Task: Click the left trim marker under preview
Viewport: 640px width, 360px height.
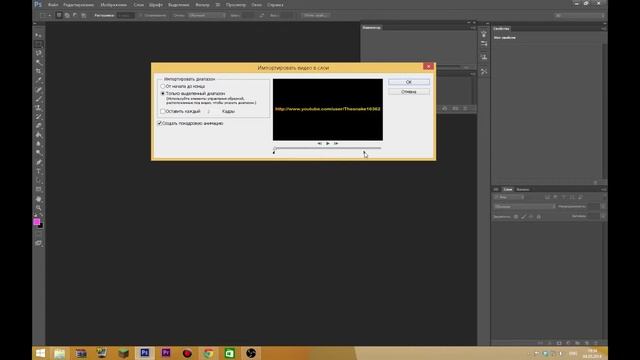Action: [274, 152]
